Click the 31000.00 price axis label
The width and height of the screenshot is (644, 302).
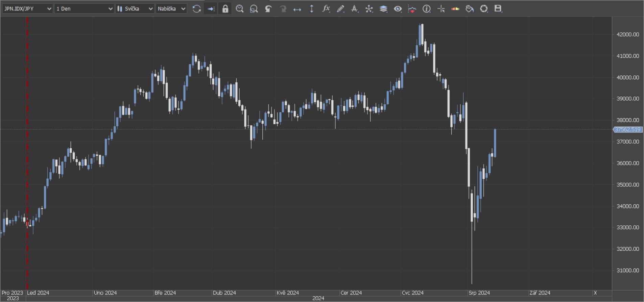[628, 270]
